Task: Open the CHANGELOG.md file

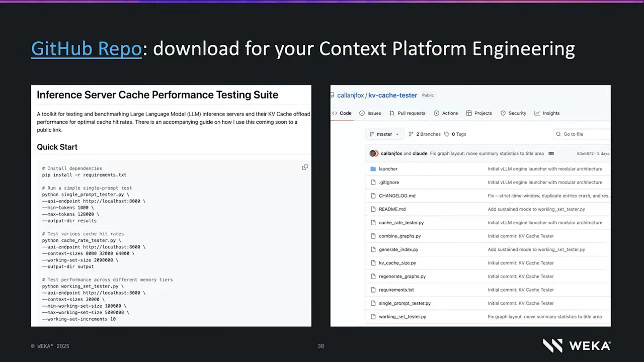Action: 397,196
